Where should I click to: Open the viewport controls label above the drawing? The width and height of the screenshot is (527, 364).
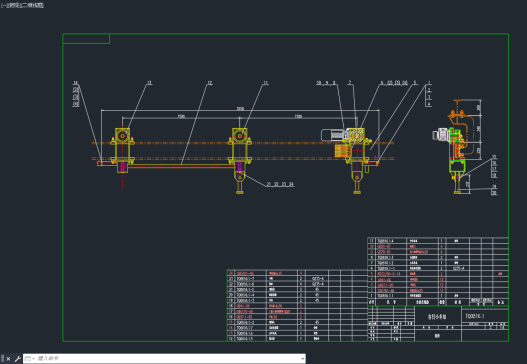23,5
